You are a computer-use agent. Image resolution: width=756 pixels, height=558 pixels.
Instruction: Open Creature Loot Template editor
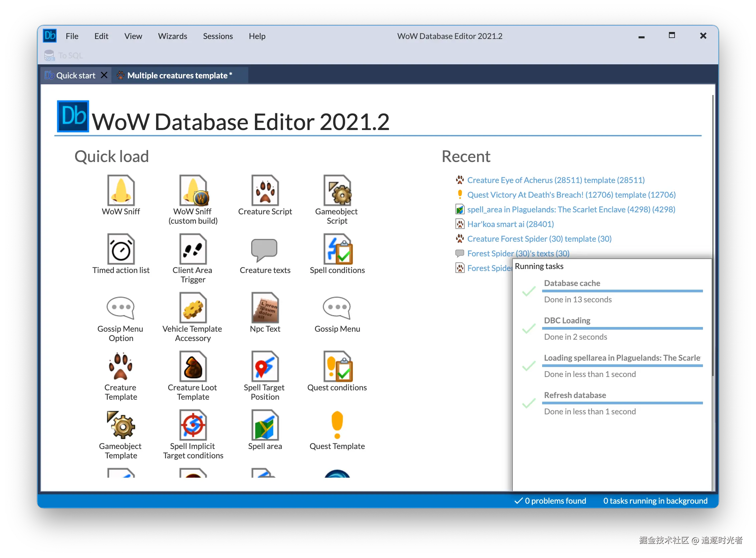pos(193,376)
